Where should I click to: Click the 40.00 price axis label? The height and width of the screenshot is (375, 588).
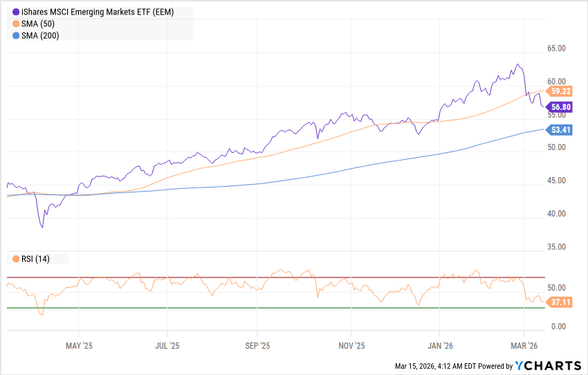(x=556, y=214)
